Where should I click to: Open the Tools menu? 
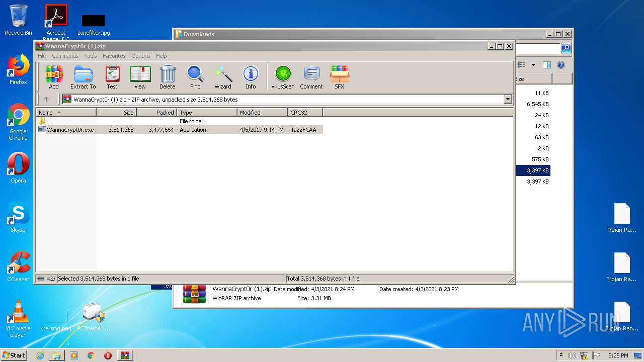pos(91,56)
